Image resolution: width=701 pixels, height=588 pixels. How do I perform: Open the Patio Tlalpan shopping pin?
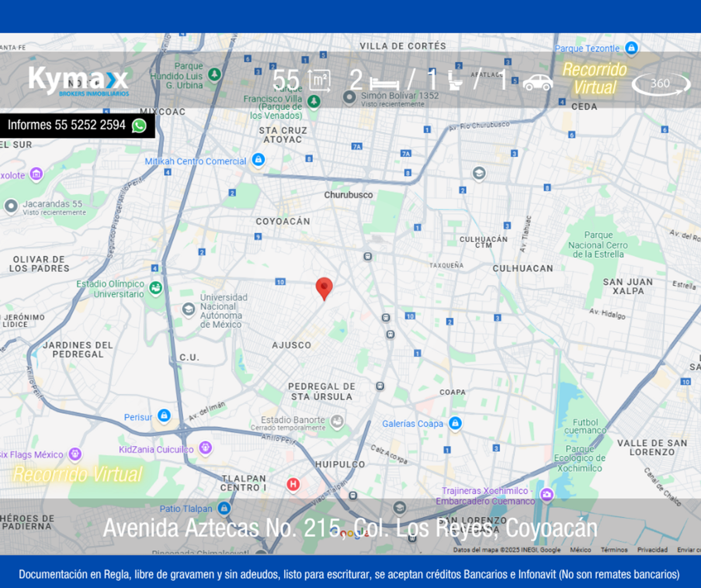[x=224, y=507]
